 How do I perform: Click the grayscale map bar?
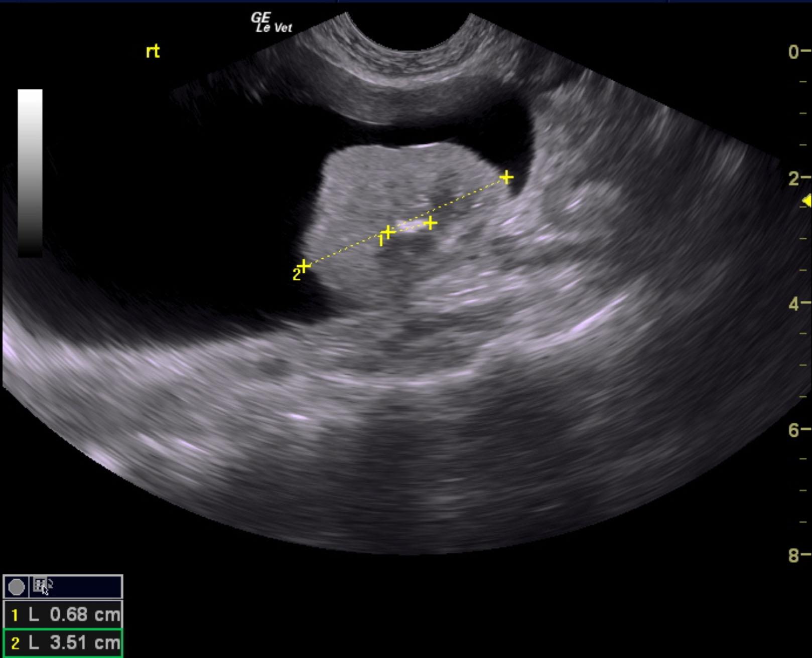pos(30,173)
